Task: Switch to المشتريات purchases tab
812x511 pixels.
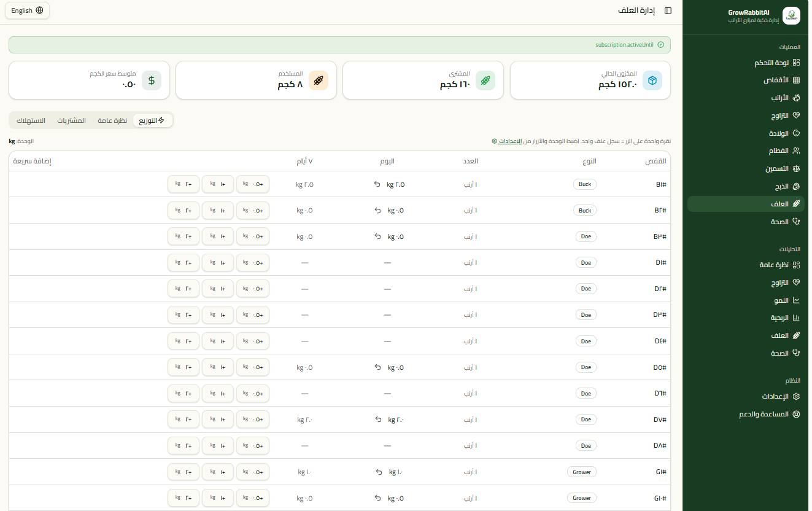Action: pos(72,120)
